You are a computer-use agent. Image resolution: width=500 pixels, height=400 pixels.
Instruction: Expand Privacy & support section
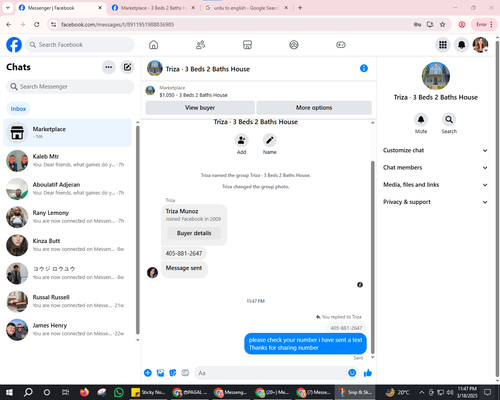click(435, 202)
